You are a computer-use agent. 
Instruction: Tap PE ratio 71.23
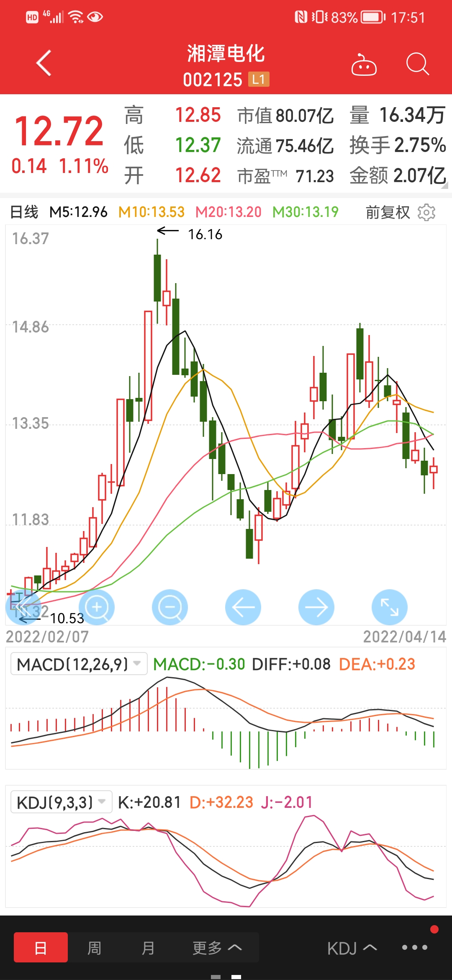point(315,176)
